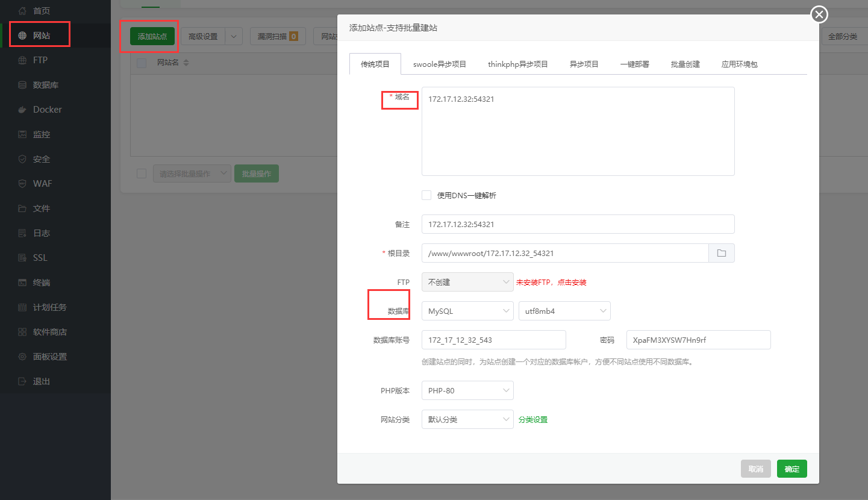The image size is (868, 500).
Task: Click 退出 in the sidebar menu
Action: 42,381
